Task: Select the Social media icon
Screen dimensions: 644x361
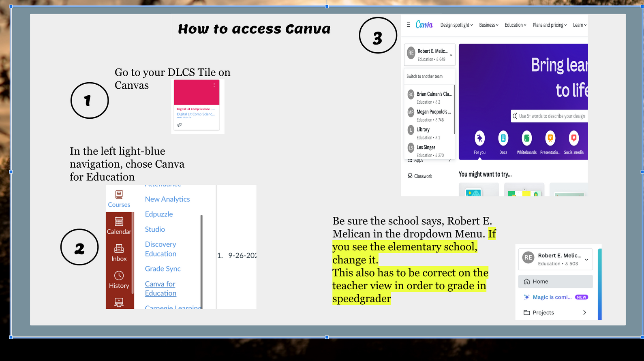Action: (x=574, y=138)
